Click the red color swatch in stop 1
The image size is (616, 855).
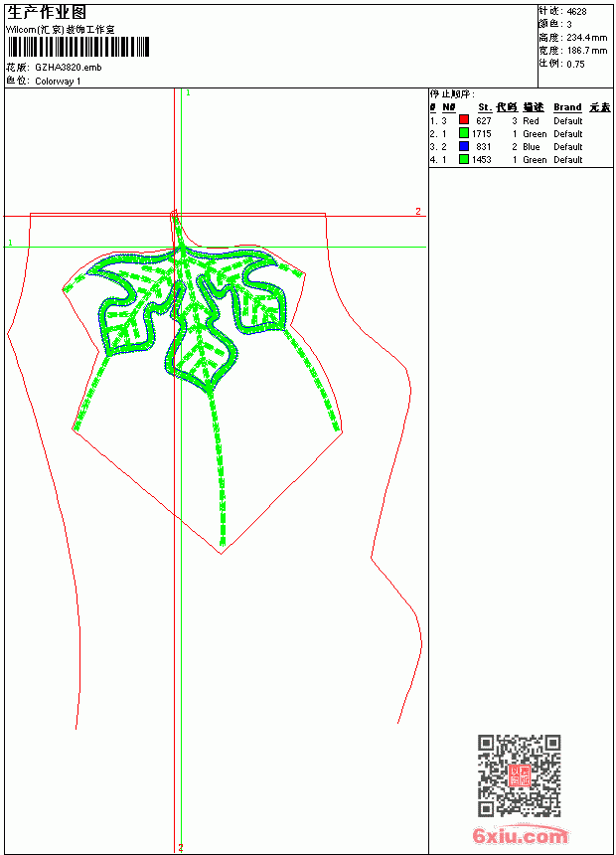(x=464, y=120)
